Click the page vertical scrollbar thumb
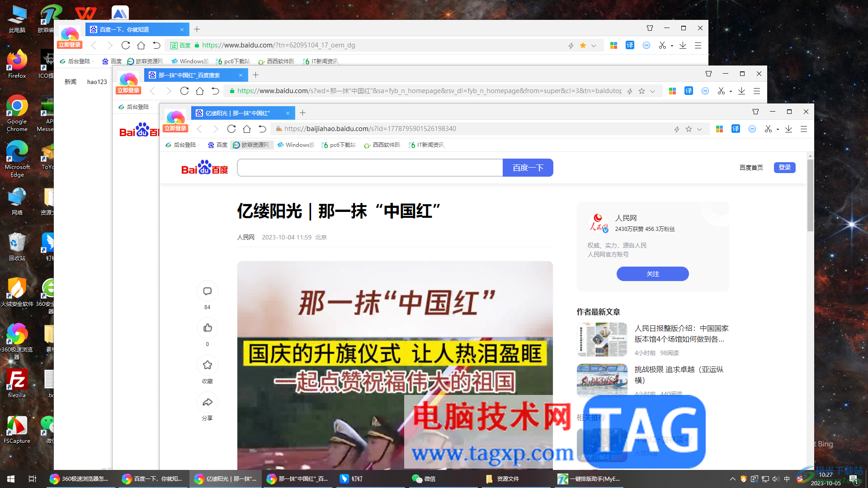The image size is (868, 488). (x=810, y=194)
